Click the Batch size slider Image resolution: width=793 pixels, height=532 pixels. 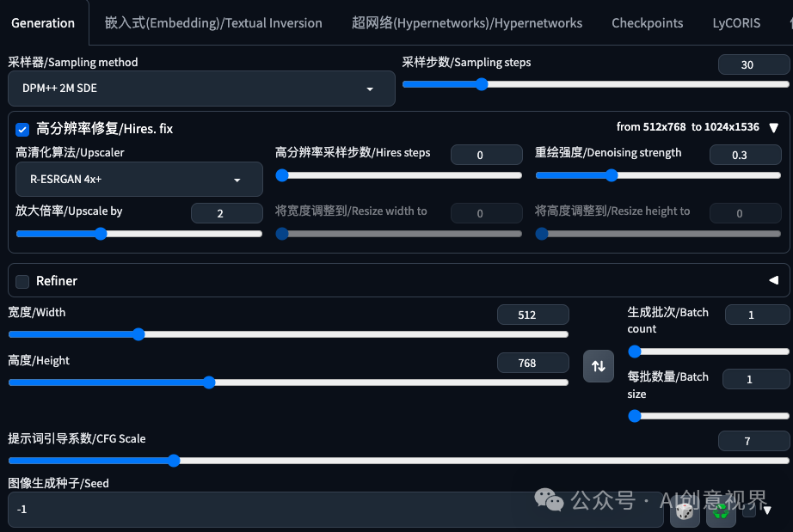[x=709, y=416]
